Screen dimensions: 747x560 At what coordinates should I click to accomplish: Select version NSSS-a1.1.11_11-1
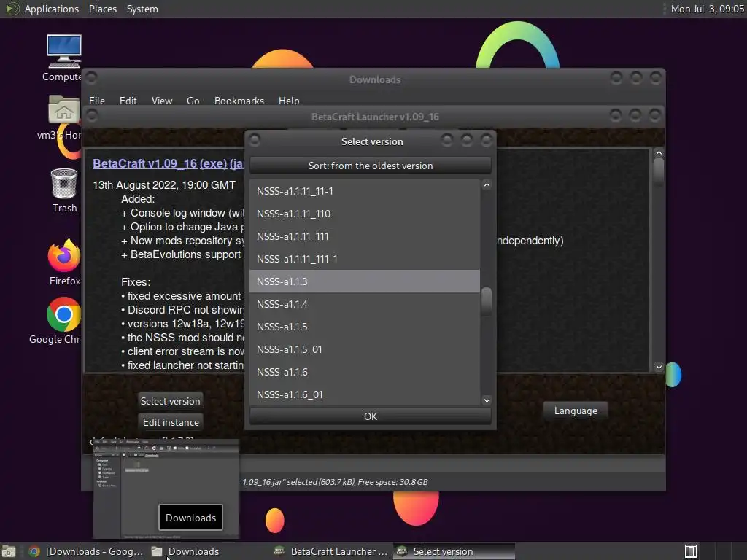click(x=365, y=191)
